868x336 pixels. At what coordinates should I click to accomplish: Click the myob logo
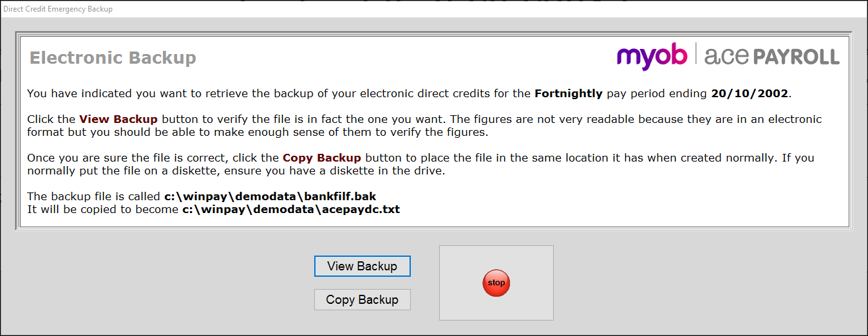coord(652,57)
